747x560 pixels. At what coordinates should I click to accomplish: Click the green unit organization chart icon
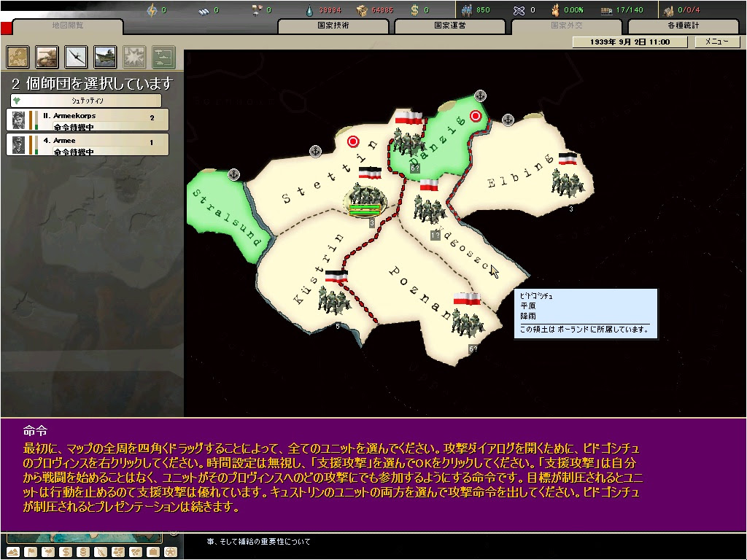point(163,57)
